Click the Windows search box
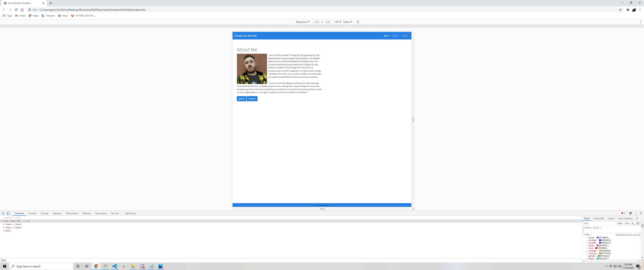The width and height of the screenshot is (644, 270). 41,266
